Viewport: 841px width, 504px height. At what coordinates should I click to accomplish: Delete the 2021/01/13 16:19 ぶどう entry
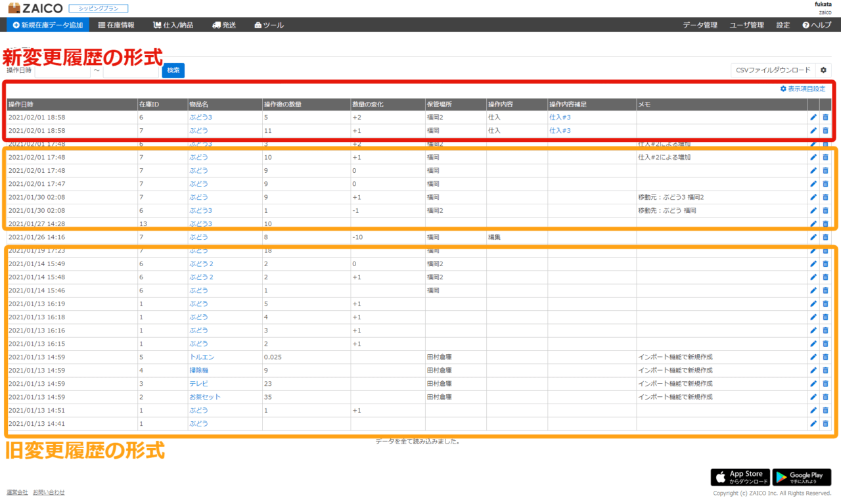826,304
